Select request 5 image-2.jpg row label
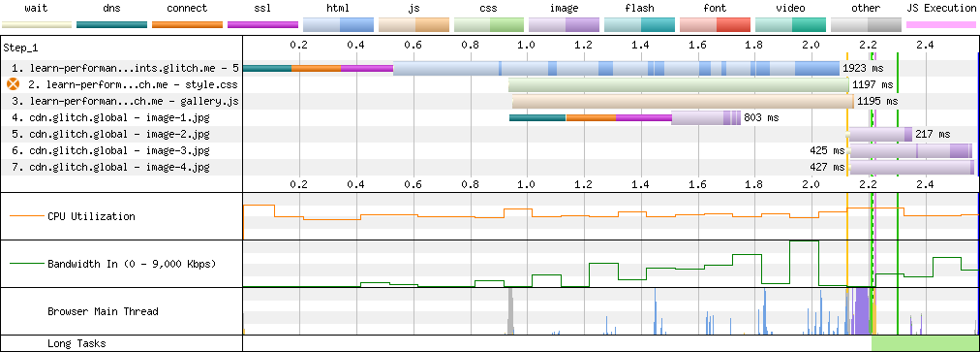Image resolution: width=980 pixels, height=352 pixels. pyautogui.click(x=110, y=134)
